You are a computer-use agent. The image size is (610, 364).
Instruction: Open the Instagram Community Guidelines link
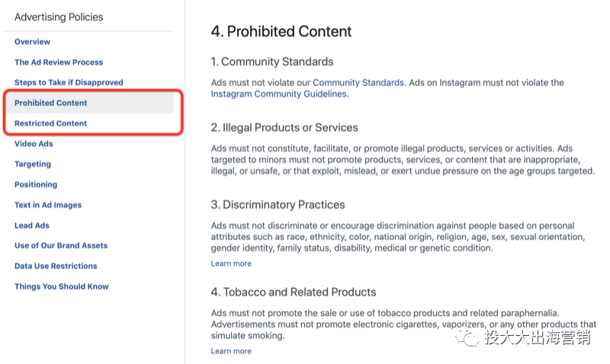(x=278, y=94)
